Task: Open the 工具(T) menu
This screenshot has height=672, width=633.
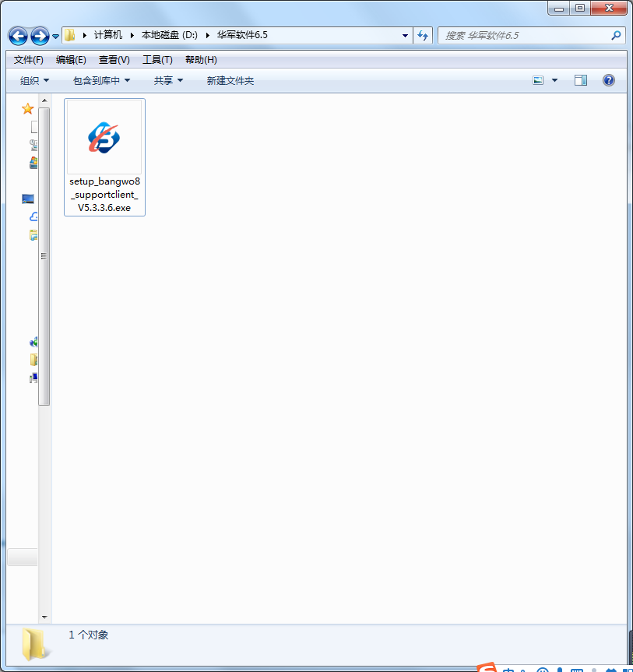Action: point(158,60)
